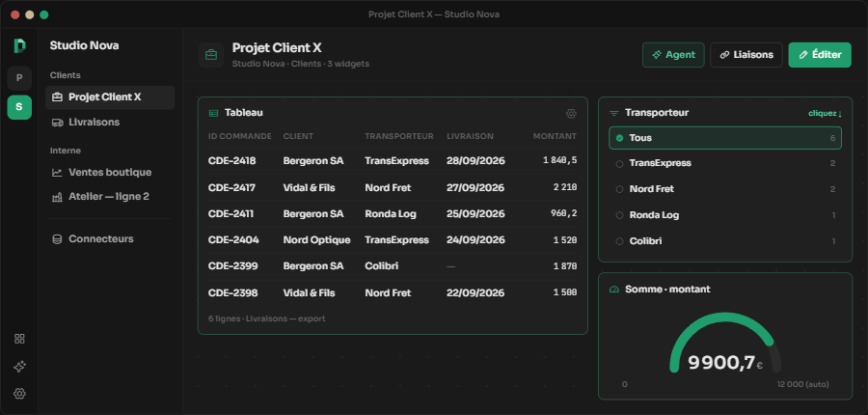868x415 pixels.
Task: Click breadcrumb 'Studio Nova · Clients · 3 widgets'
Action: click(x=301, y=64)
